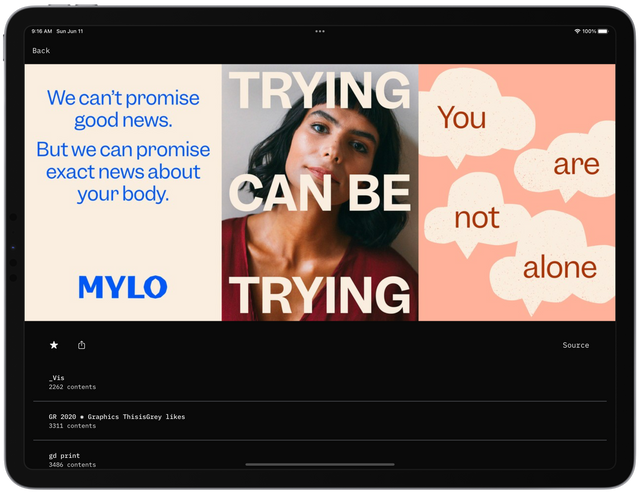
Task: Tap the 9:16 AM clock in status bar
Action: pos(42,31)
